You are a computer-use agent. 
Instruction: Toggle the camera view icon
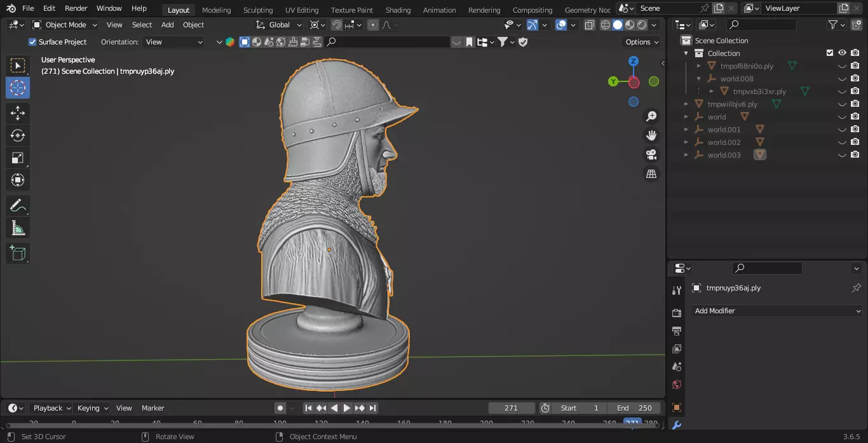click(651, 154)
